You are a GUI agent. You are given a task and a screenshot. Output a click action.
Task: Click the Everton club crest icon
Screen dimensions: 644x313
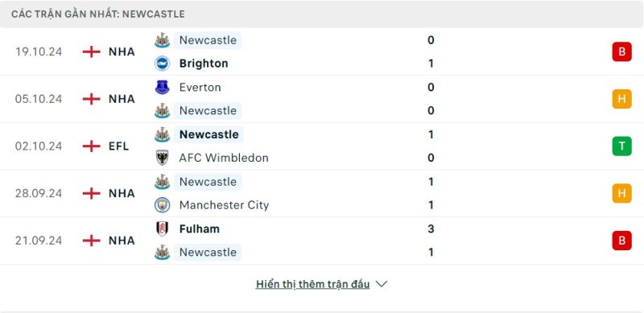[x=163, y=87]
